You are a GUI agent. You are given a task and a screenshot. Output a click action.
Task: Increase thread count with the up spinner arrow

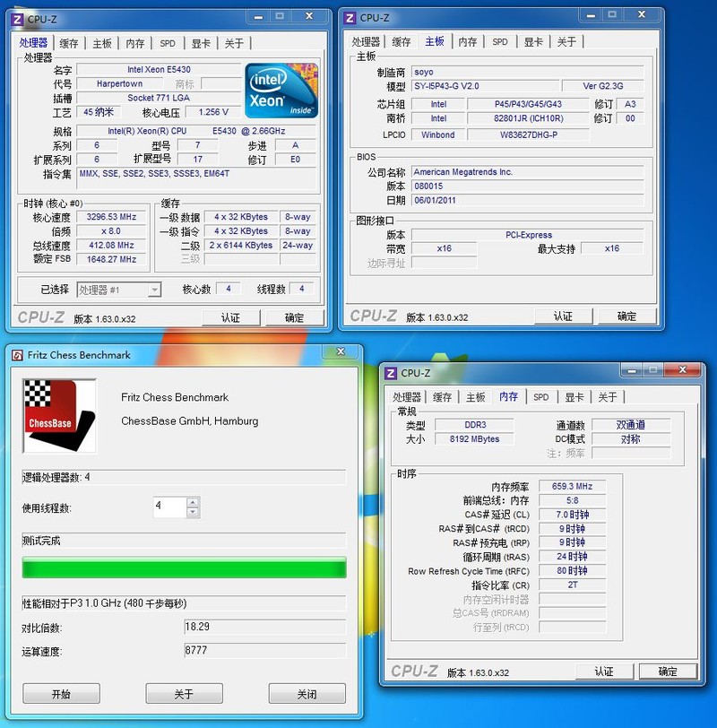point(193,502)
